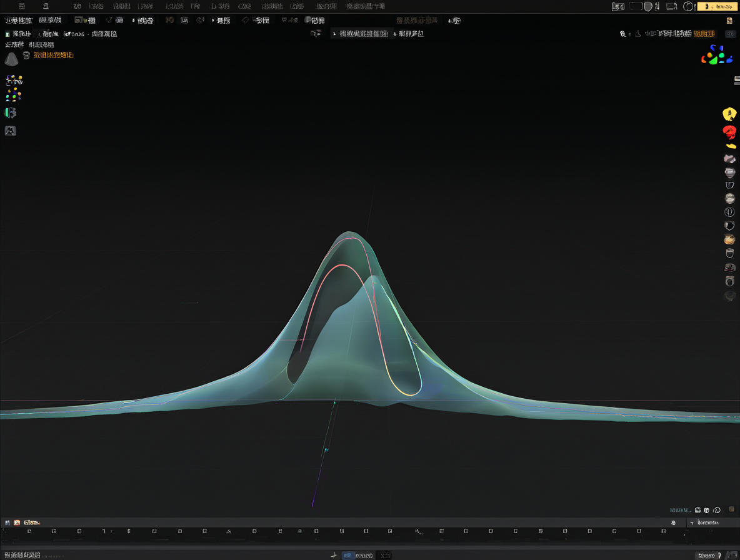Click the magnifier search icon in the header row
Image resolution: width=740 pixels, height=560 pixels.
[623, 34]
